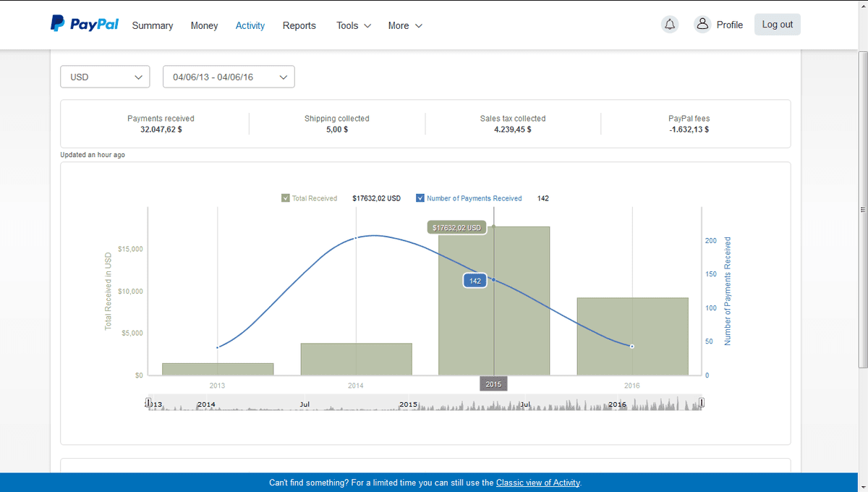
Task: Toggle Number of Payments Received checkbox
Action: click(420, 198)
